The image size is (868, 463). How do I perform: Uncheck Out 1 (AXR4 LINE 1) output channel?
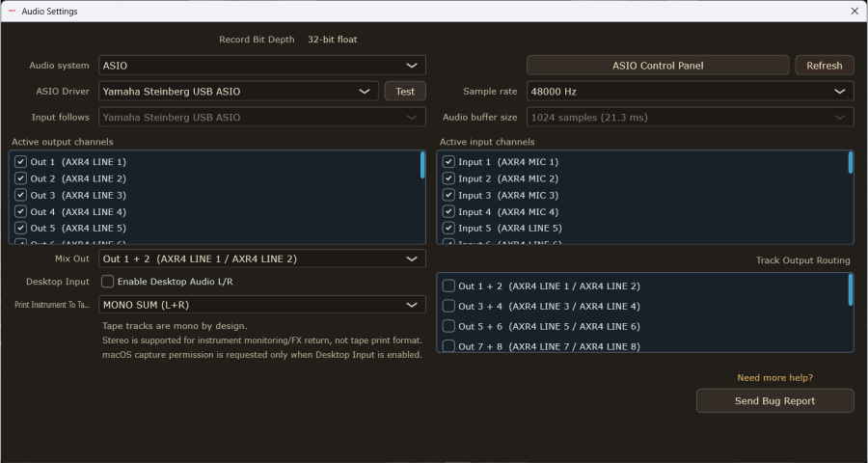coord(20,162)
